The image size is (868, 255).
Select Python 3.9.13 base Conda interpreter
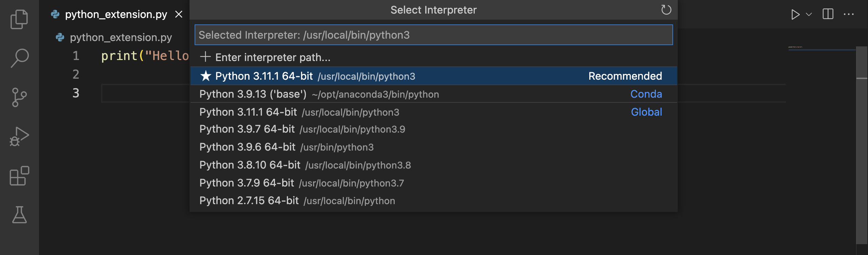[x=434, y=94]
